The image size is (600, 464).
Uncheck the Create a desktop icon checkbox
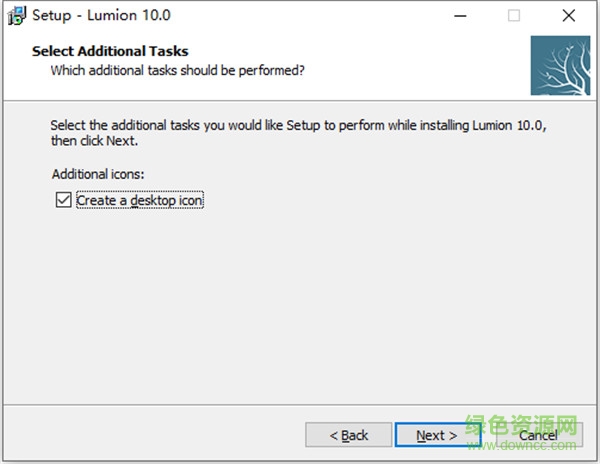(x=64, y=200)
